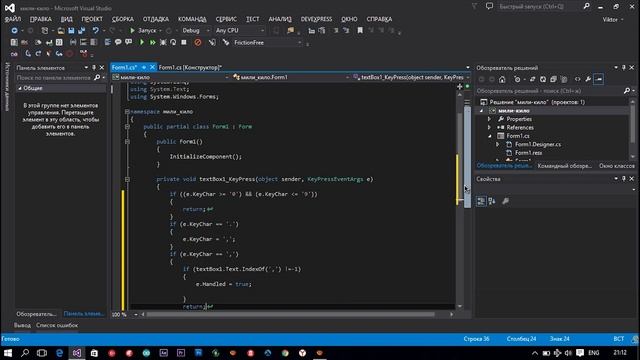This screenshot has height=360, width=640.
Task: Click the green double-arrow run icon
Action: [x=152, y=42]
